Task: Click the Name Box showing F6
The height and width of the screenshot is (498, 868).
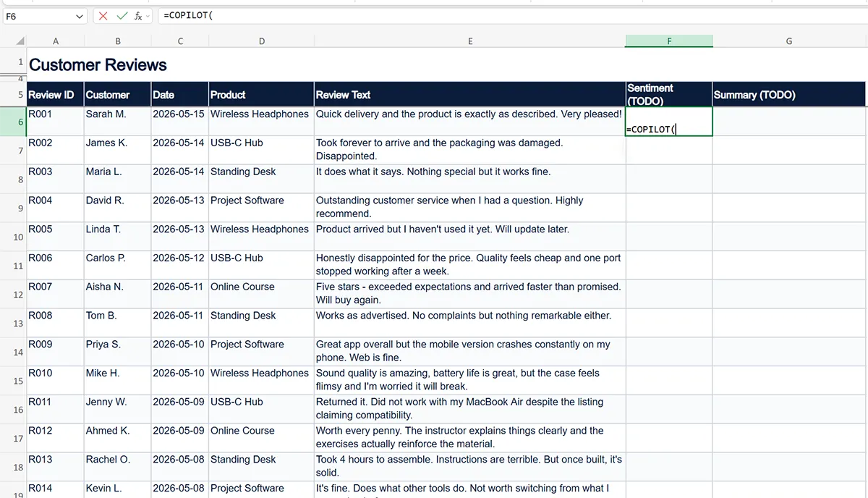Action: (38, 16)
